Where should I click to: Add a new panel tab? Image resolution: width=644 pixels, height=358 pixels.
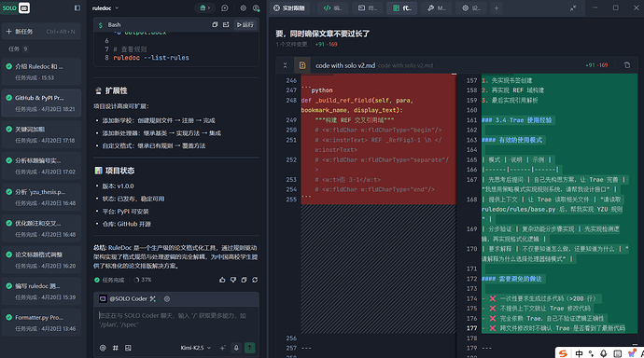coord(497,8)
